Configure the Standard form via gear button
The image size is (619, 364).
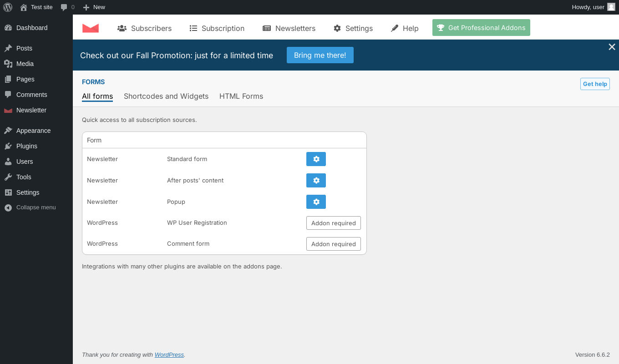316,159
